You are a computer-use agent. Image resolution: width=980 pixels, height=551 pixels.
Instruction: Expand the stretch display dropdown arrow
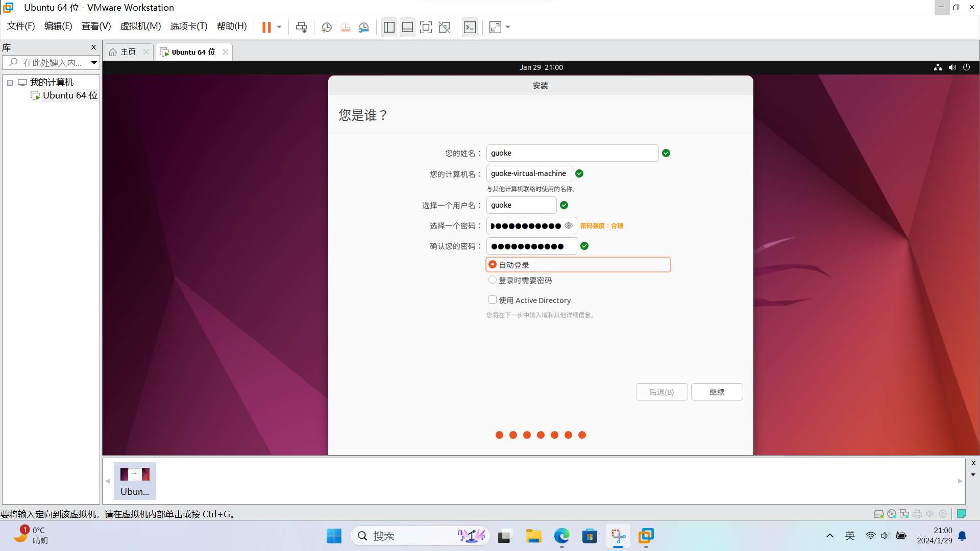click(x=508, y=27)
